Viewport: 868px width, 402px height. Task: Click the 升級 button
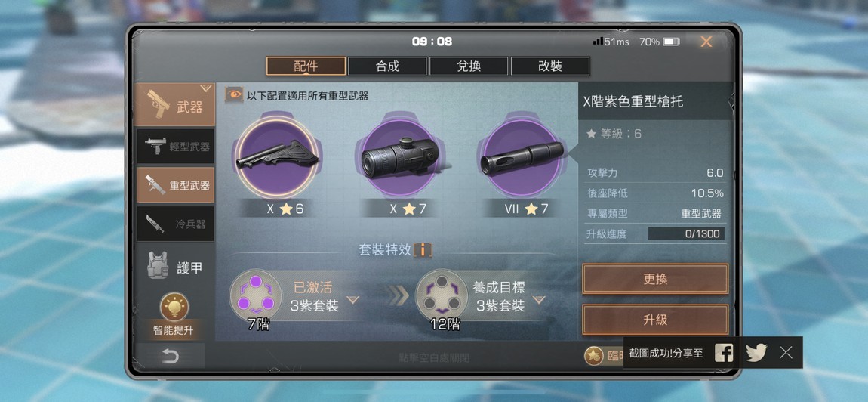tap(655, 320)
